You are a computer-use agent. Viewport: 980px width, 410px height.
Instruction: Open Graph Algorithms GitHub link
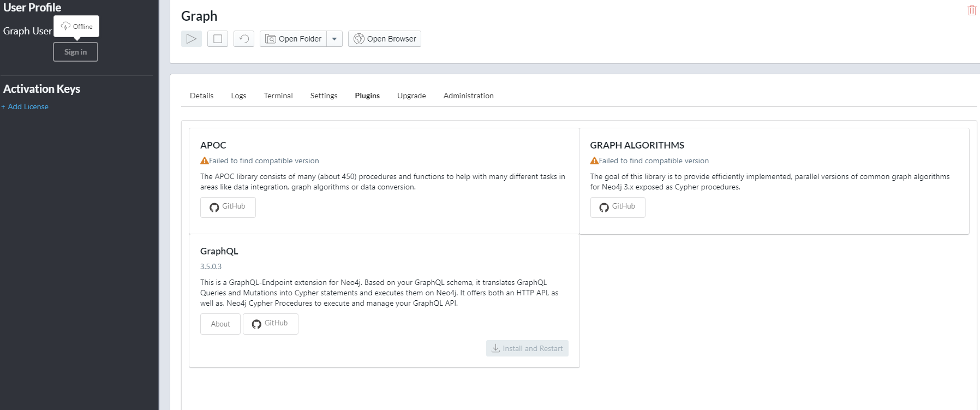point(618,207)
